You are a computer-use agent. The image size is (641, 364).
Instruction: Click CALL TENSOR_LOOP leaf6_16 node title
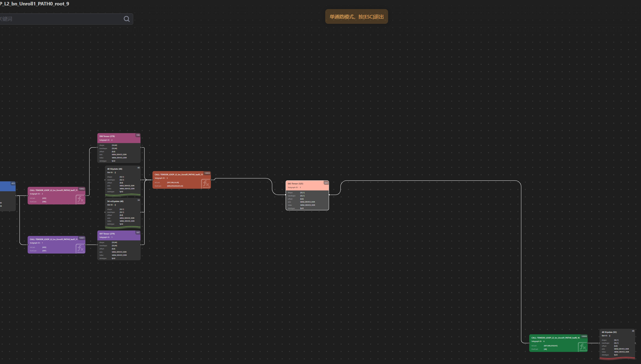[555, 338]
